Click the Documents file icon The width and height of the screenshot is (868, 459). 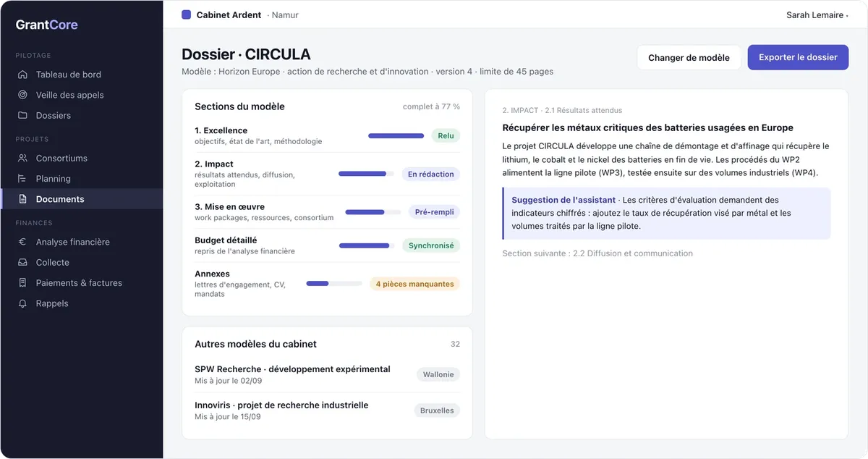22,199
